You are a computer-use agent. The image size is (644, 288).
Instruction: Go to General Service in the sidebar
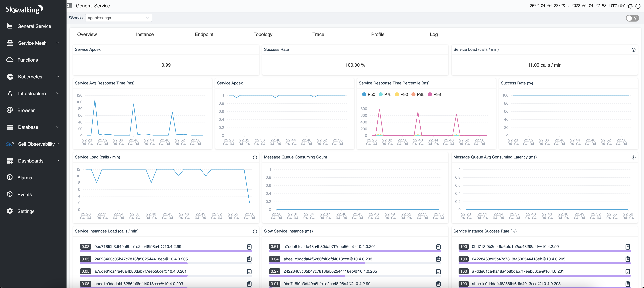pos(34,26)
